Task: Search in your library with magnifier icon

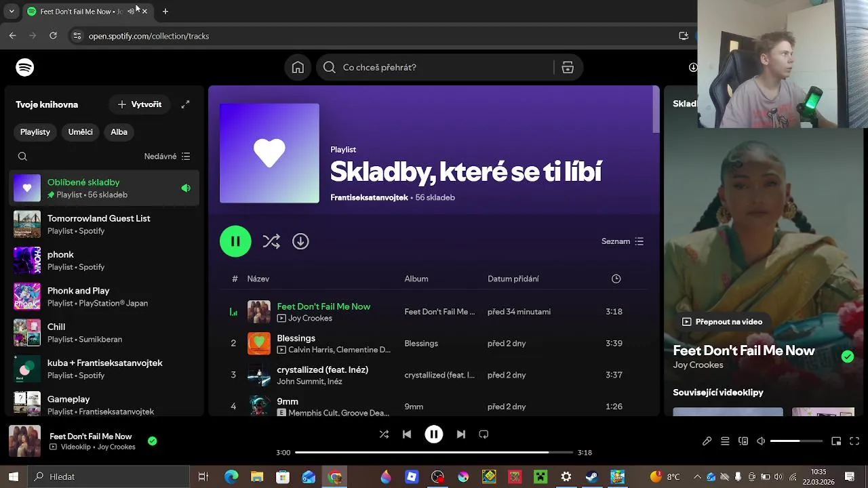Action: pyautogui.click(x=22, y=157)
